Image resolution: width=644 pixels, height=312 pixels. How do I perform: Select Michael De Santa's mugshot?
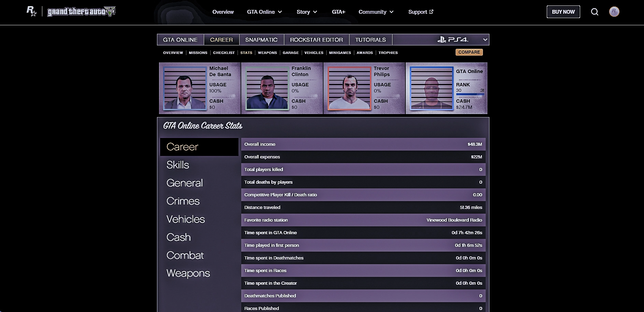coord(184,88)
